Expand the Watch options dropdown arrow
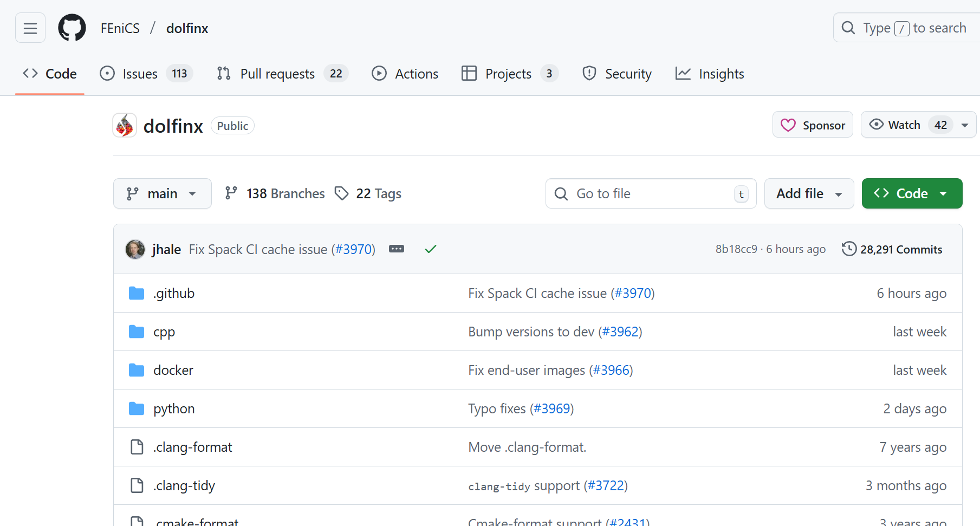Viewport: 980px width, 526px height. (x=965, y=125)
